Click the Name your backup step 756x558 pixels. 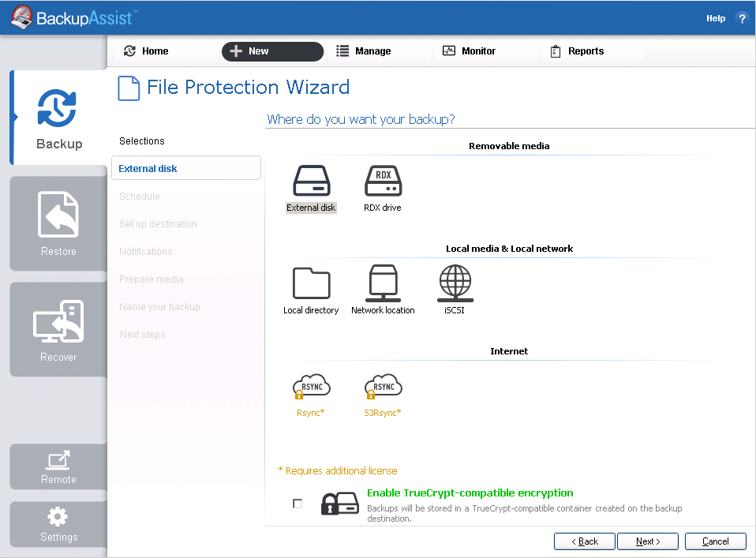point(159,307)
